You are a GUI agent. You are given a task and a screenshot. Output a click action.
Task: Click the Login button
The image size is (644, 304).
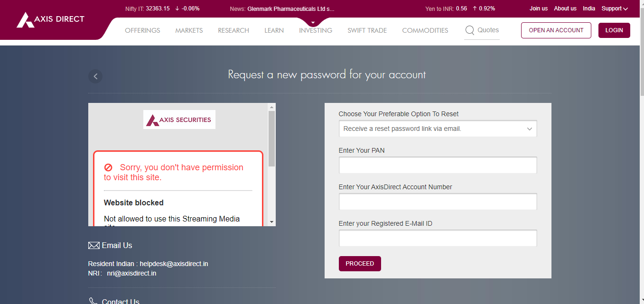pyautogui.click(x=614, y=30)
